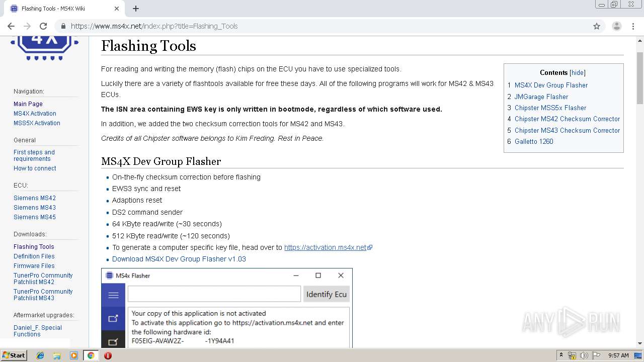Screen dimensions: 644x362
Task: Open the activation.ms4x.net external link
Action: (328, 247)
